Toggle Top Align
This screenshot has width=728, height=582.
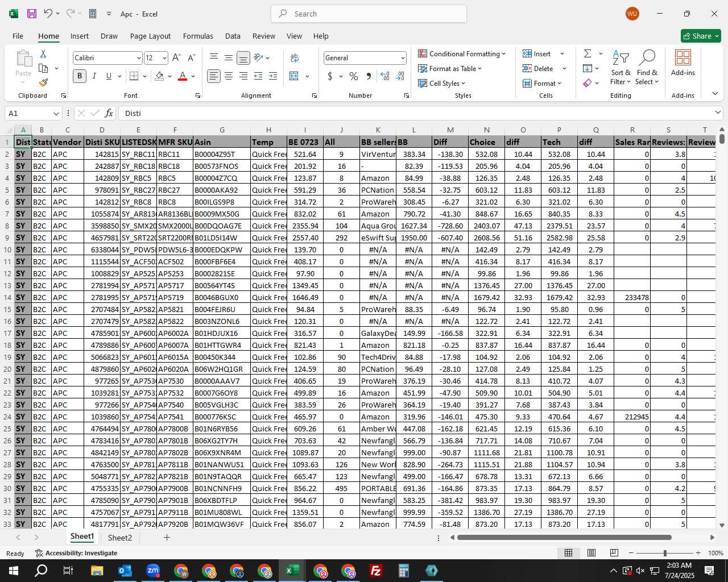(x=214, y=58)
